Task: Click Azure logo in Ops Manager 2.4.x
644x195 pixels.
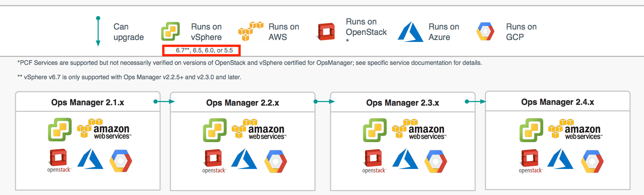Action: [560, 159]
